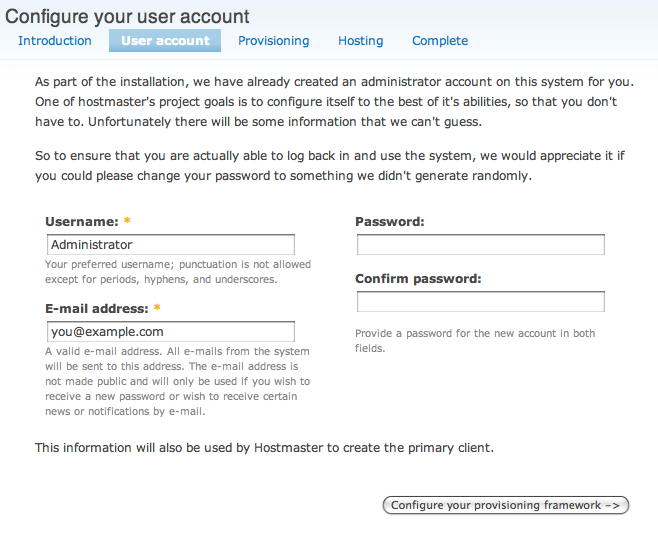Click the Username input field
Image resolution: width=658 pixels, height=539 pixels.
[171, 245]
